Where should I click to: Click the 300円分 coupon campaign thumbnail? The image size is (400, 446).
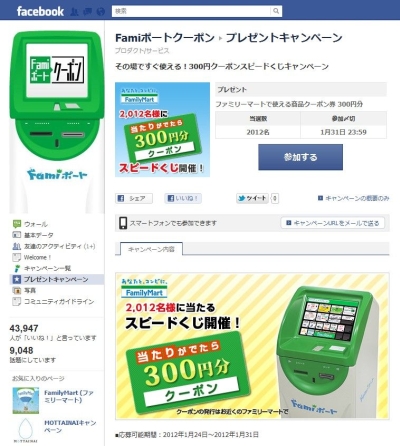(x=162, y=129)
